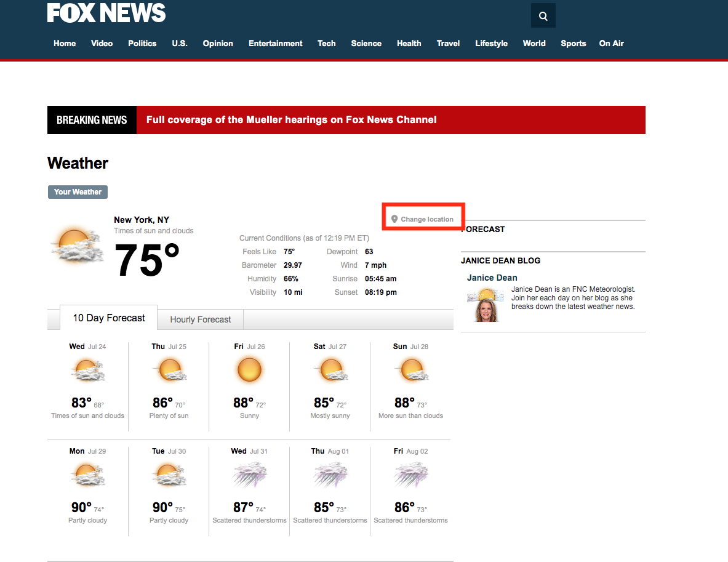Image resolution: width=728 pixels, height=562 pixels.
Task: Click the Barometer value 29.97
Action: point(292,265)
